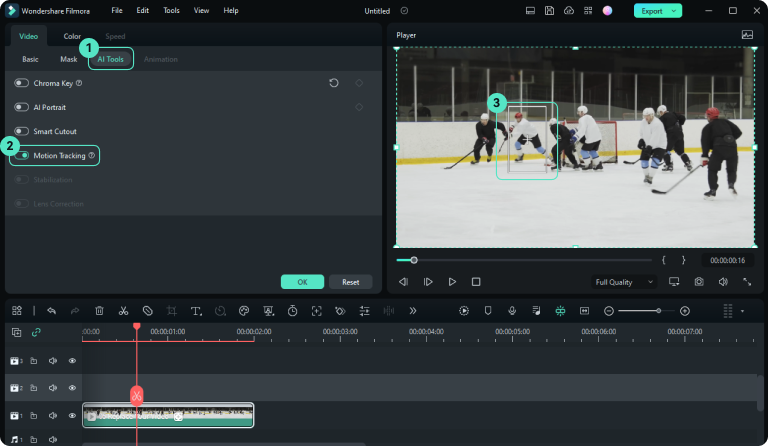
Task: Open Export options dropdown arrow
Action: click(674, 11)
